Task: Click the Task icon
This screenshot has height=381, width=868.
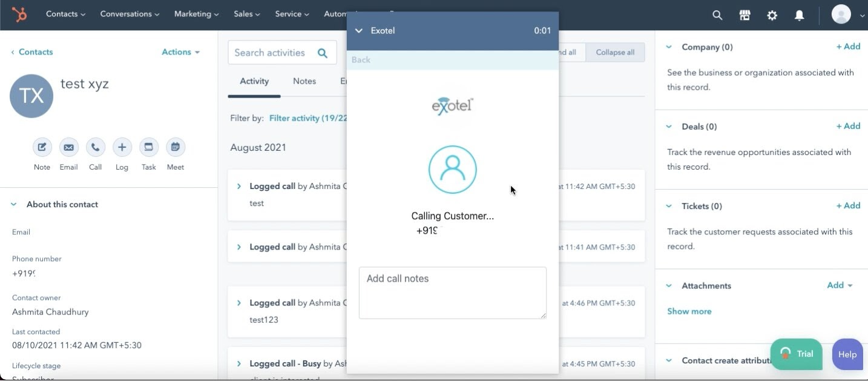Action: 148,147
